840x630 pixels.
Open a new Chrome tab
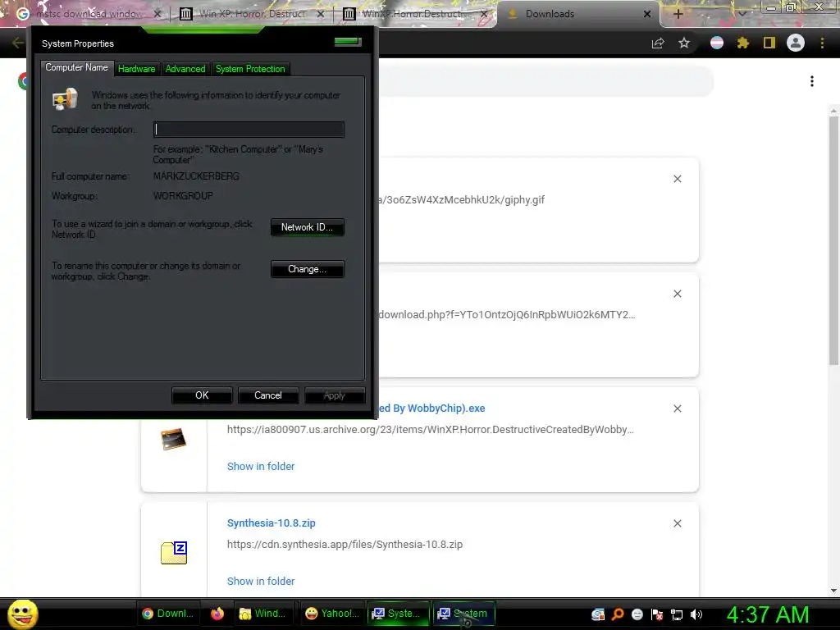678,14
